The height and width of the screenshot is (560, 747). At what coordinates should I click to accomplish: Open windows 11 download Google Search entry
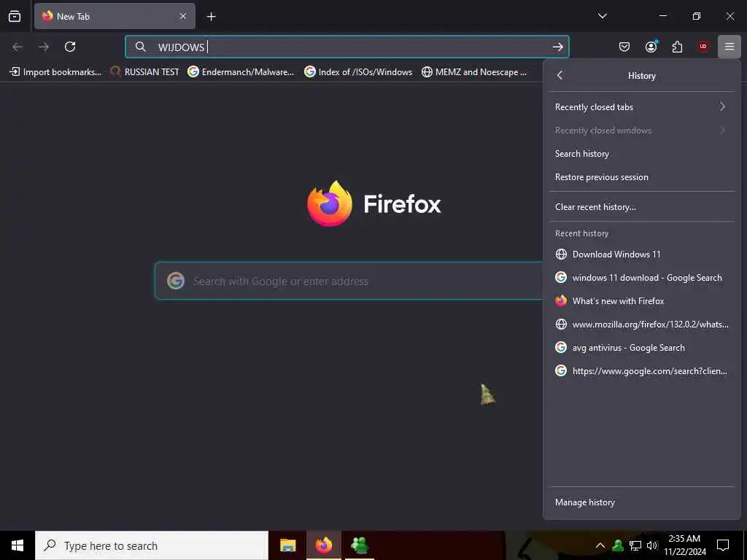[x=642, y=278]
